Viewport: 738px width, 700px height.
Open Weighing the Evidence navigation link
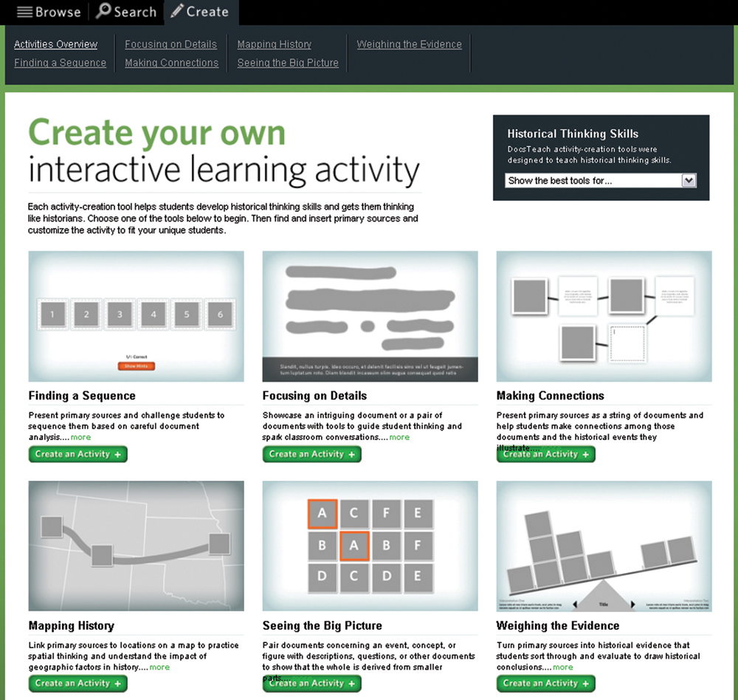tap(409, 44)
